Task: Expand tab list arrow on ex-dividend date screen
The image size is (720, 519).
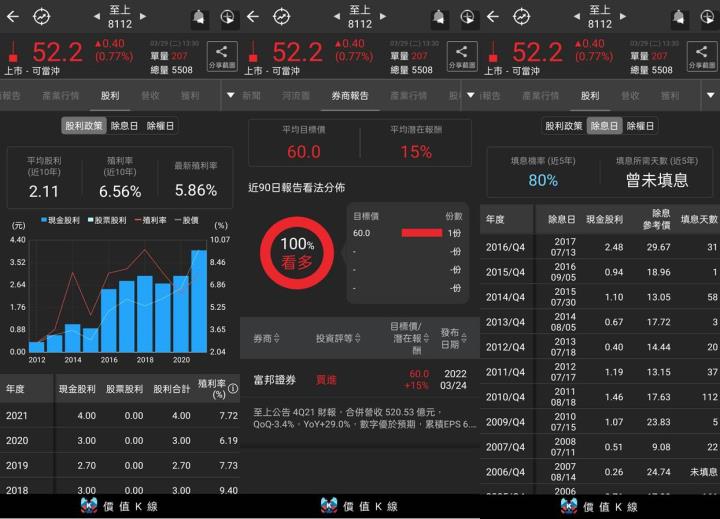Action: 710,95
